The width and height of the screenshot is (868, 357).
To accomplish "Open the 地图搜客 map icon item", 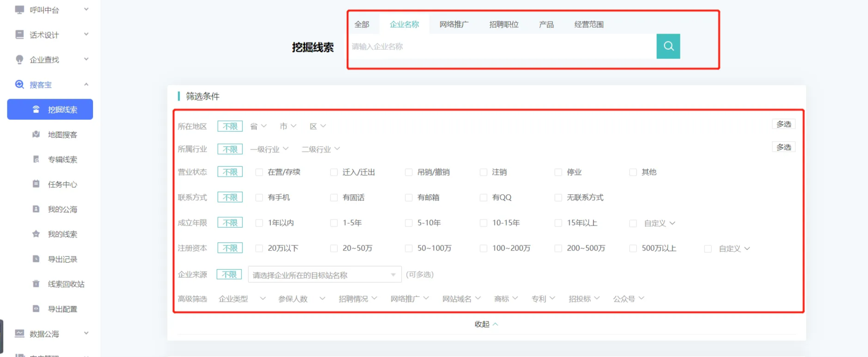I will pyautogui.click(x=36, y=134).
